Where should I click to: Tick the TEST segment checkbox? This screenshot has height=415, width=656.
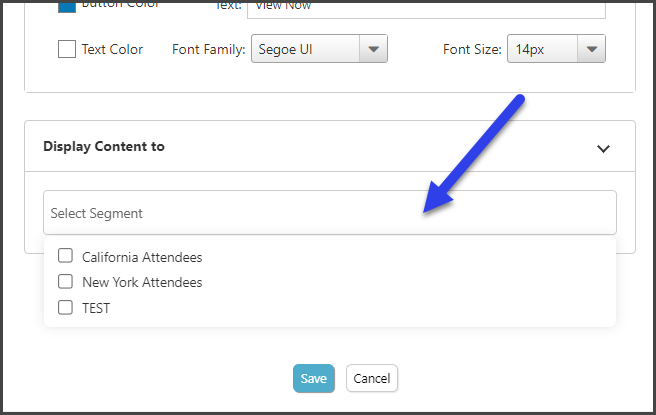[x=65, y=307]
